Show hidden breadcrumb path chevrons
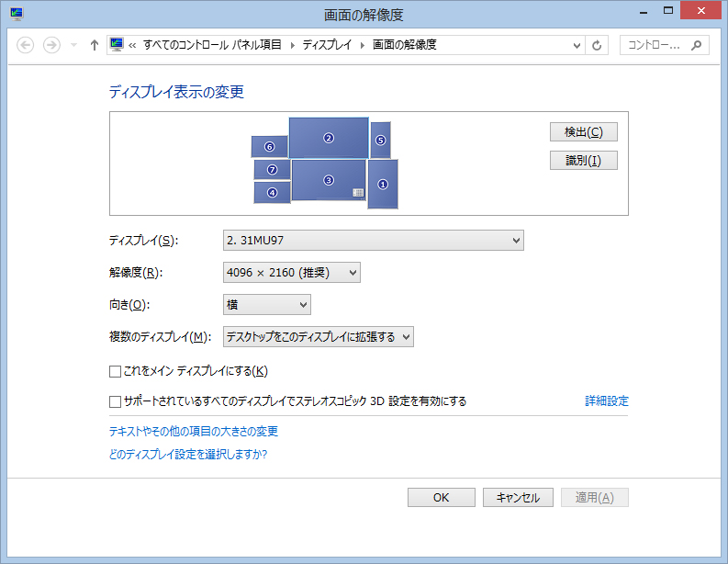 pos(132,45)
